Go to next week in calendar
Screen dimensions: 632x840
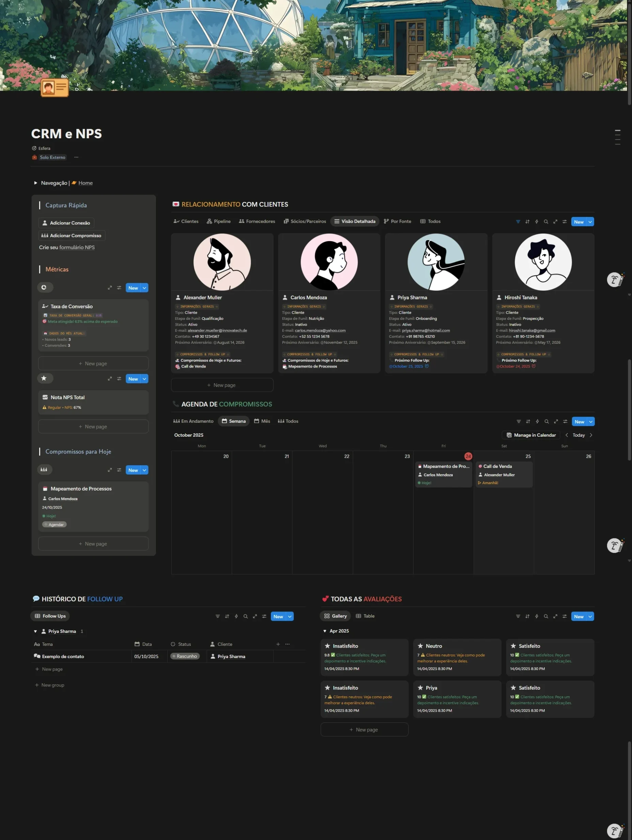tap(590, 435)
